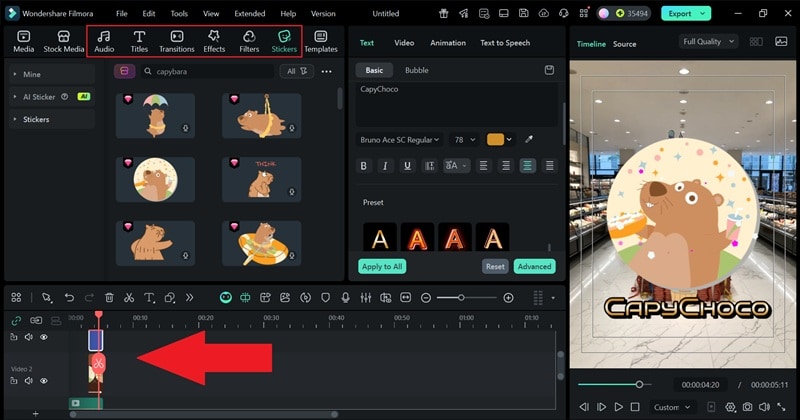Image resolution: width=800 pixels, height=420 pixels.
Task: Click the split scissors tool
Action: [x=129, y=298]
